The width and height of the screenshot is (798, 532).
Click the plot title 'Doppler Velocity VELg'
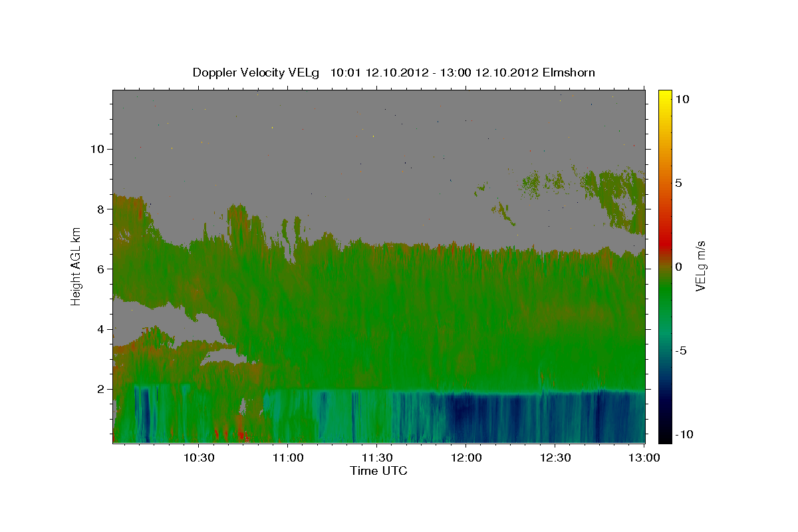256,72
